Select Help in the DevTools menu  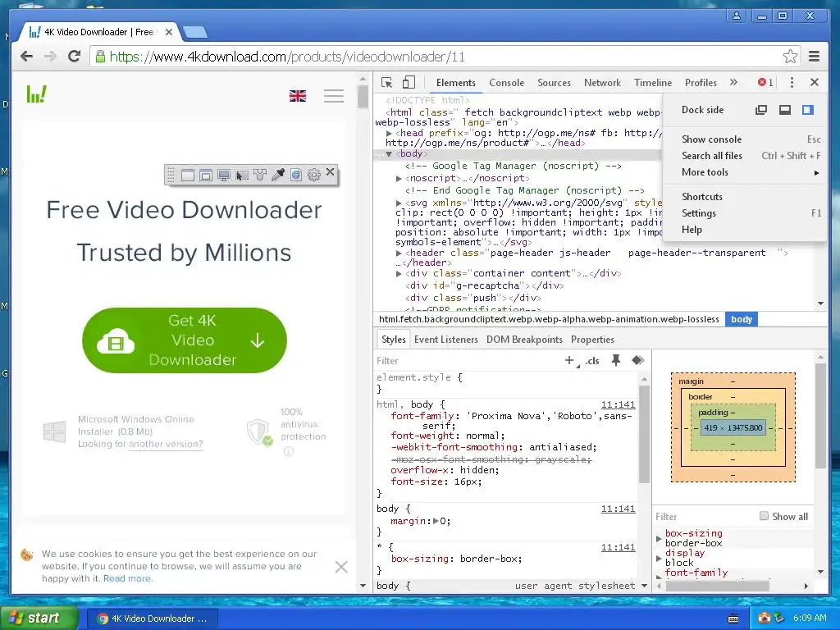coord(745,230)
